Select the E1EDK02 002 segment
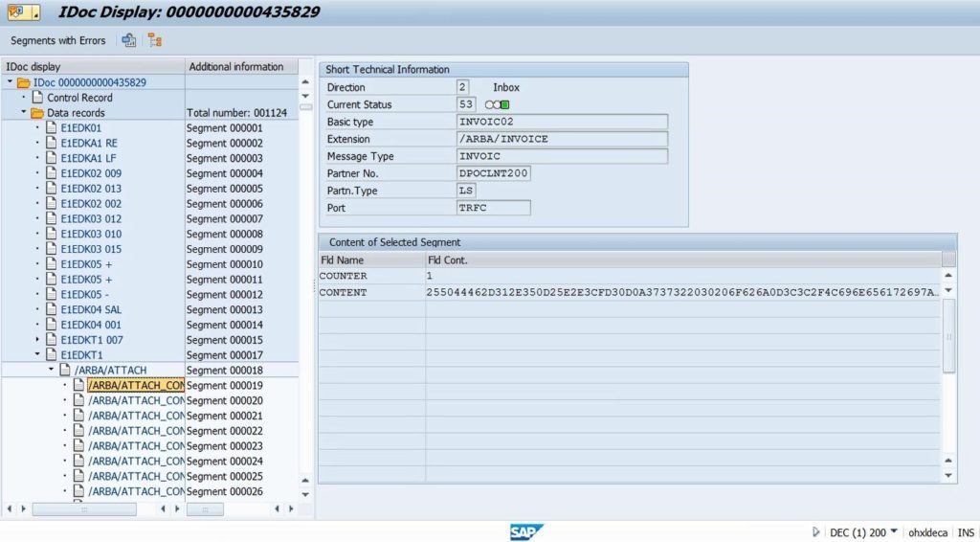This screenshot has height=542, width=980. coord(91,203)
